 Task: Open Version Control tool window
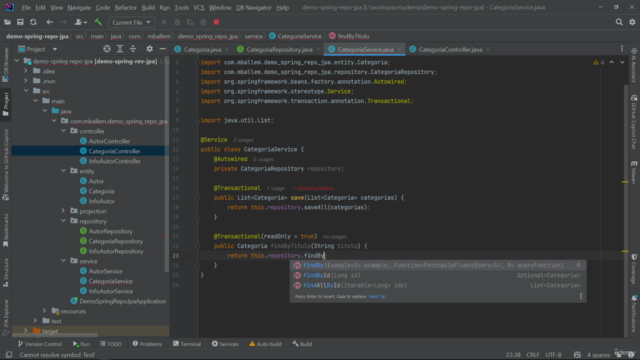point(40,344)
